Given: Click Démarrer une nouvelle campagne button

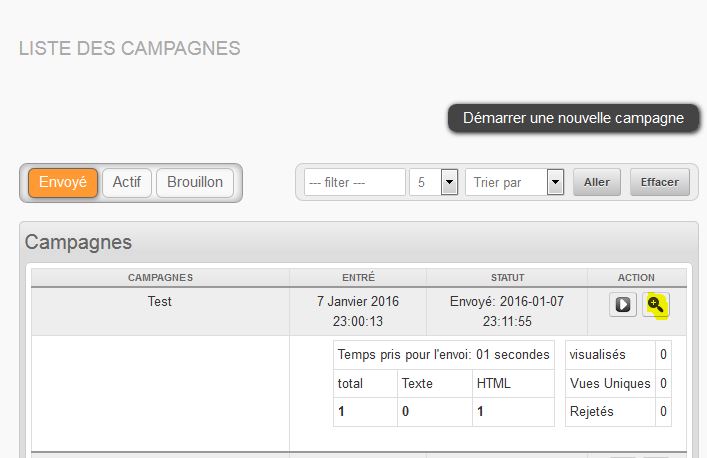Looking at the screenshot, I should tap(573, 118).
